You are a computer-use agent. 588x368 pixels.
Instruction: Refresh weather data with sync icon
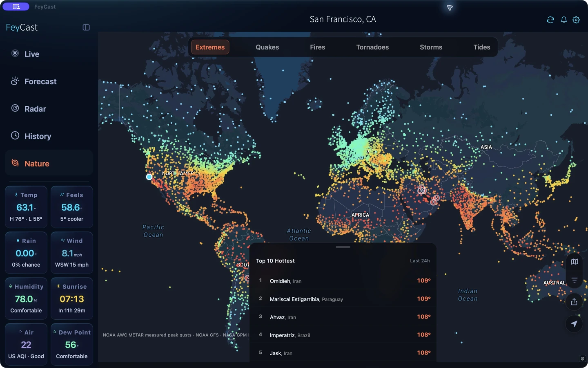(x=550, y=20)
